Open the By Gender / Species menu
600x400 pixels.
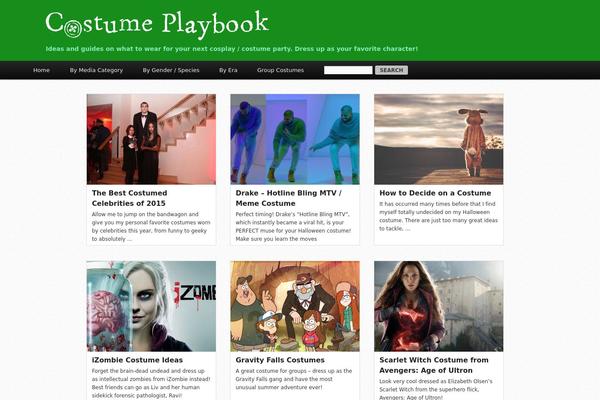(x=171, y=70)
